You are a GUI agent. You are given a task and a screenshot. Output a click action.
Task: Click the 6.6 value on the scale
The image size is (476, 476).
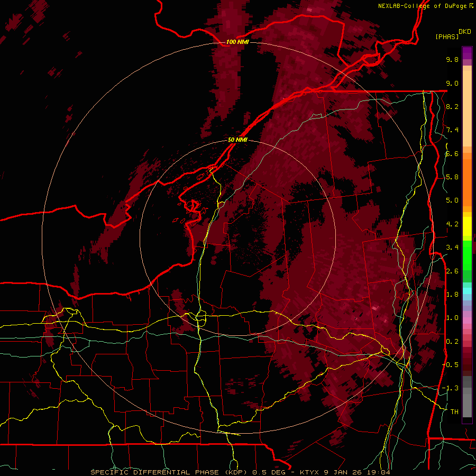(x=452, y=153)
